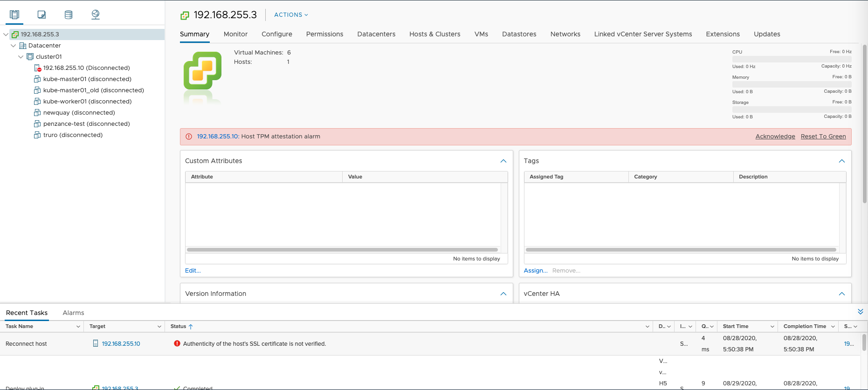Viewport: 868px width, 390px height.
Task: Click the red alert icon in the TPM alarm banner
Action: [189, 137]
